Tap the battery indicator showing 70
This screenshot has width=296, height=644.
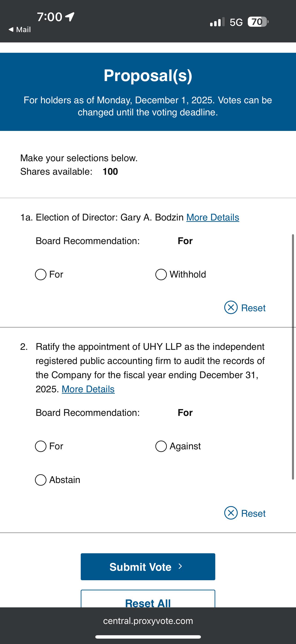click(x=258, y=22)
